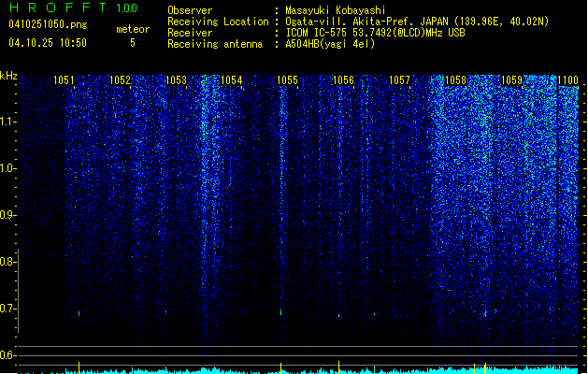Select observer name Masayuki Kobayashi

[336, 10]
